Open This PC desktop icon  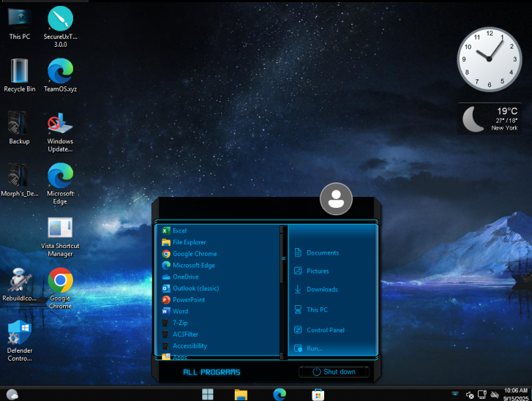pyautogui.click(x=19, y=23)
